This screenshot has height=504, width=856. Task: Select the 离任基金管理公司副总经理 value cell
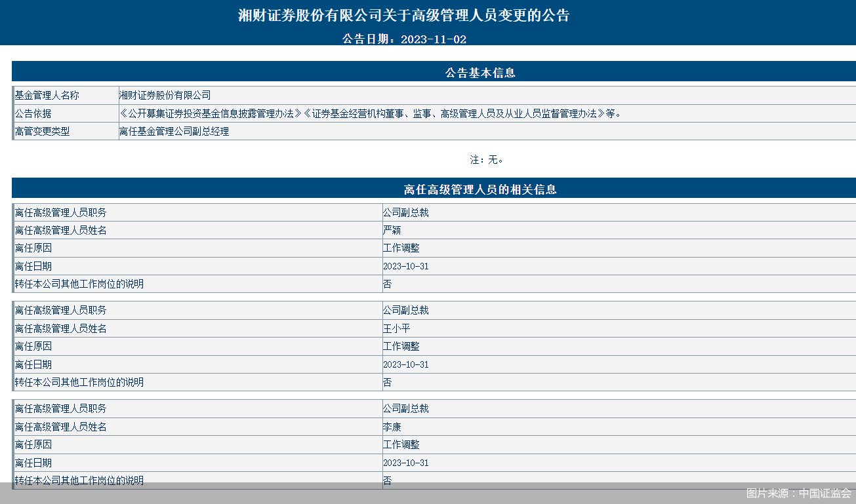coord(487,131)
